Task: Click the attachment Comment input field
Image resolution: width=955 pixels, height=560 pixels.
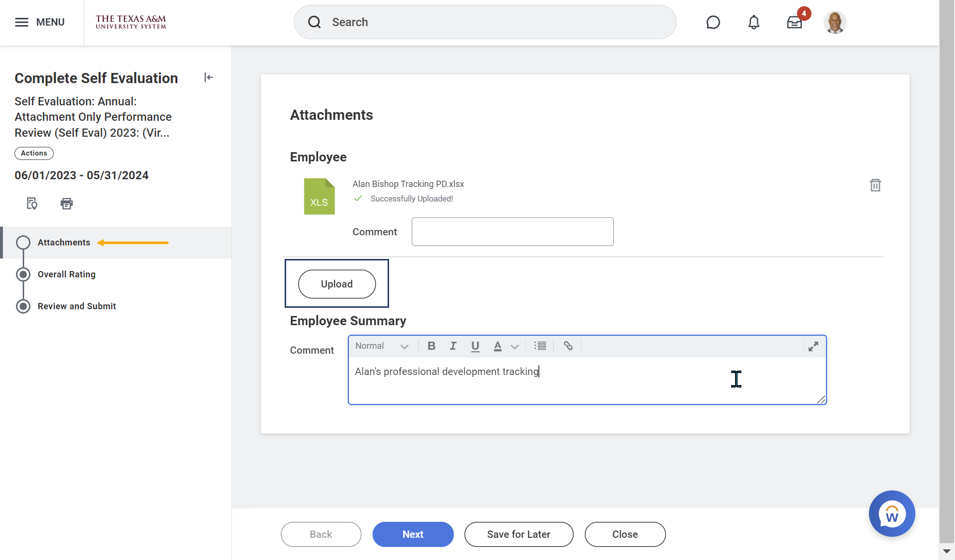Action: [x=512, y=231]
